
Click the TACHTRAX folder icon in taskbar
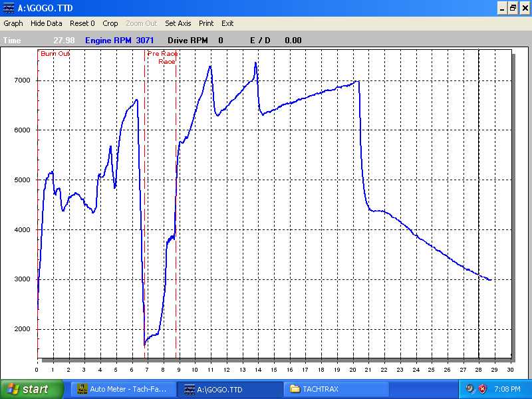pos(295,389)
